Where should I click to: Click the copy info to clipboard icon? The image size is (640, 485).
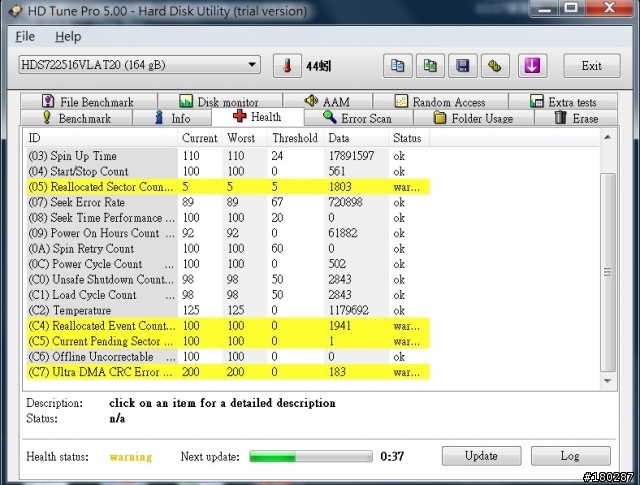(398, 65)
